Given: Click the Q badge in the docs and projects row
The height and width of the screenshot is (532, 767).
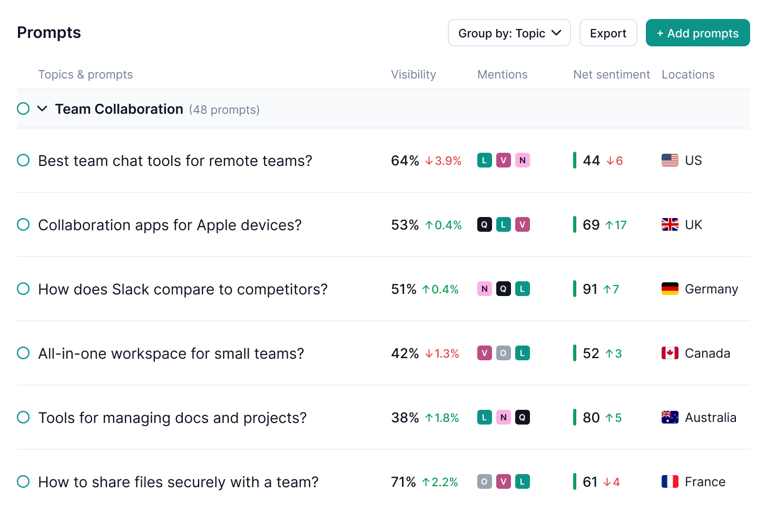Looking at the screenshot, I should (x=523, y=417).
